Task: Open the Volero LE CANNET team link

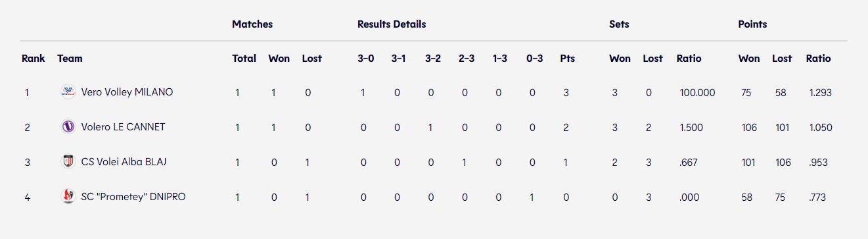Action: point(123,127)
